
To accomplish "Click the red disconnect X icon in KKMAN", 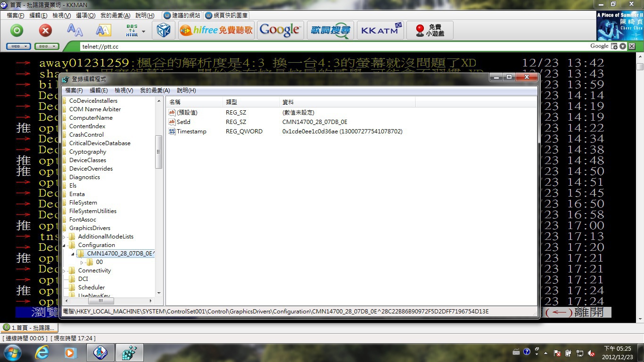I will 45,31.
